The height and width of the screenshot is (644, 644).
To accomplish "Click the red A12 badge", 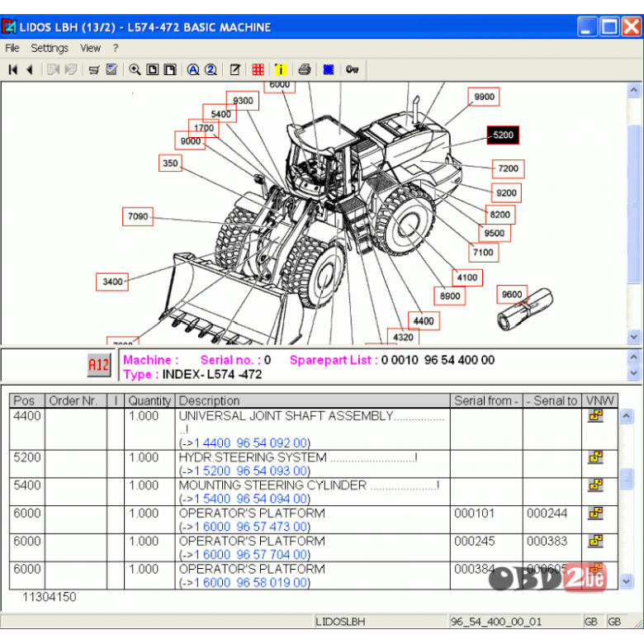I will point(99,365).
